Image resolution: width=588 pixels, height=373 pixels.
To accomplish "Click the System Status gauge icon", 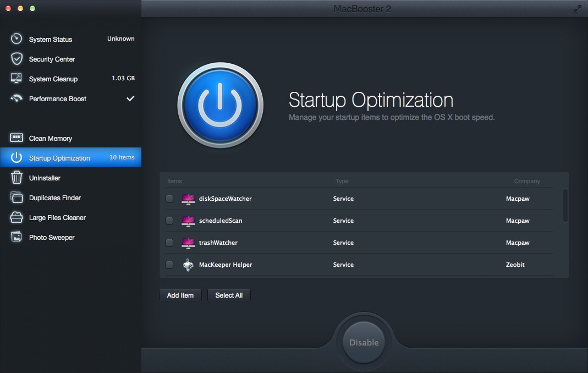I will (17, 39).
